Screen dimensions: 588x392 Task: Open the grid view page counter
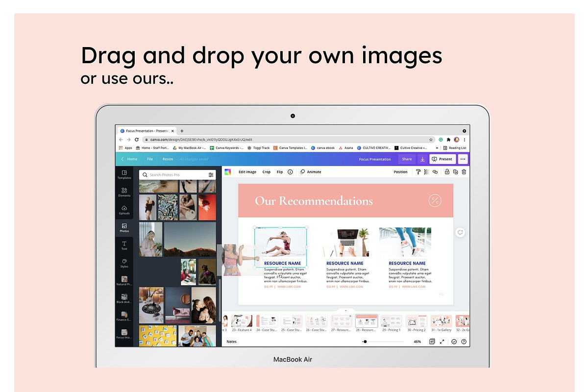pos(432,342)
